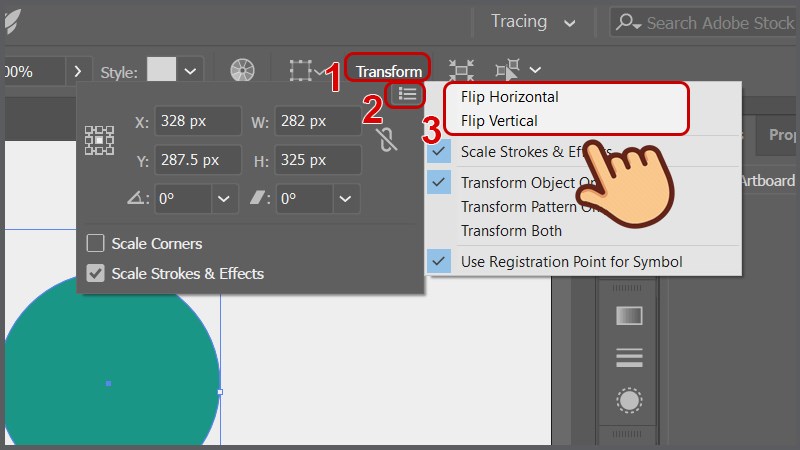The height and width of the screenshot is (450, 800).
Task: Click the shear angle field
Action: point(305,198)
